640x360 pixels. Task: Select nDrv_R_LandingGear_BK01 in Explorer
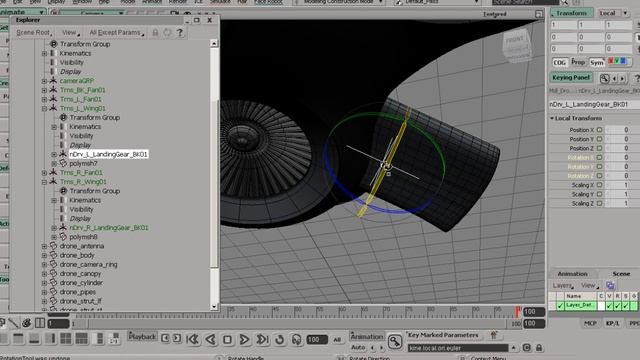tap(109, 228)
